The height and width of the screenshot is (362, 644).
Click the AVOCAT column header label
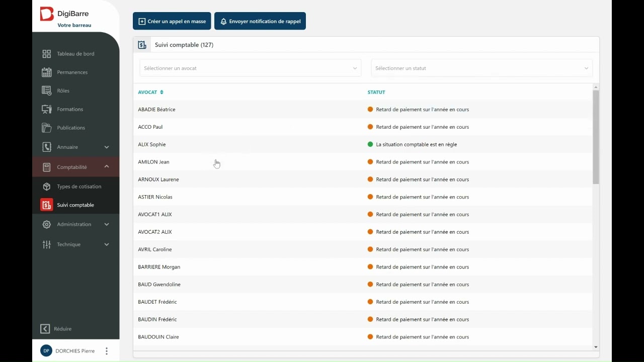(x=147, y=93)
